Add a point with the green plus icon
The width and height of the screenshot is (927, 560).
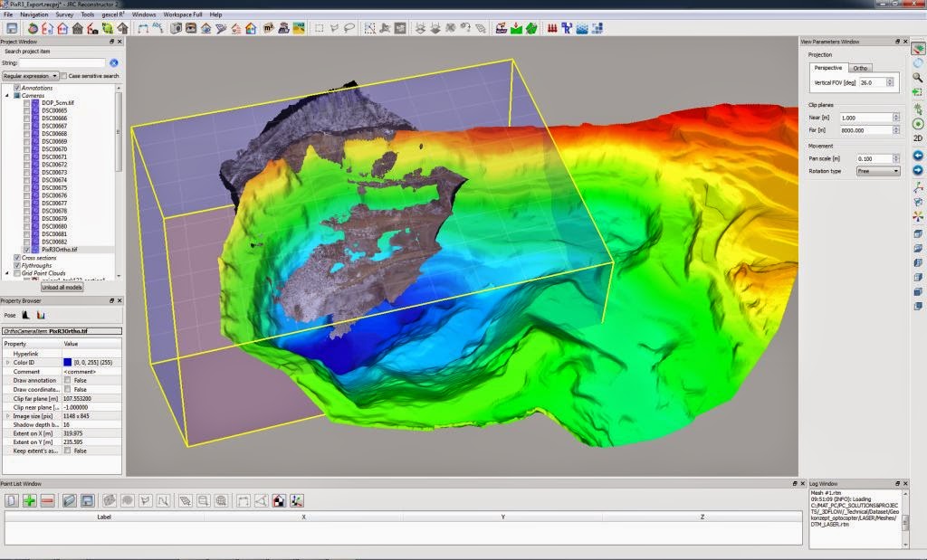[29, 498]
